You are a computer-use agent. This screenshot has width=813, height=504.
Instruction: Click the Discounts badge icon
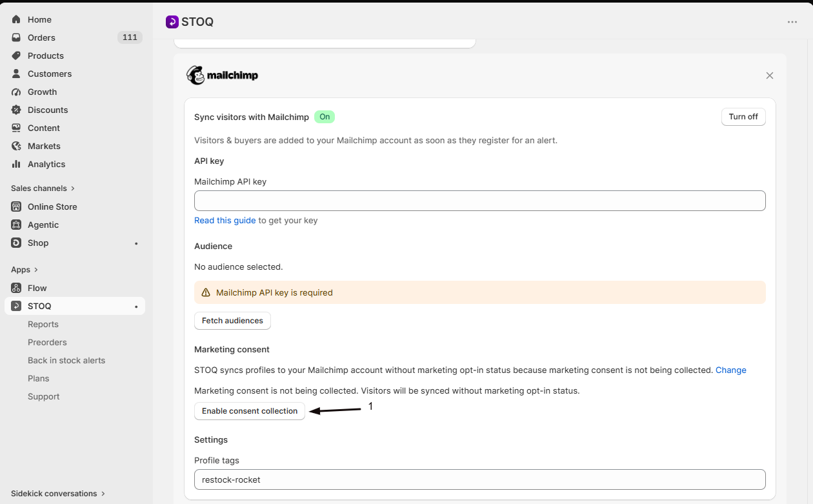[16, 110]
